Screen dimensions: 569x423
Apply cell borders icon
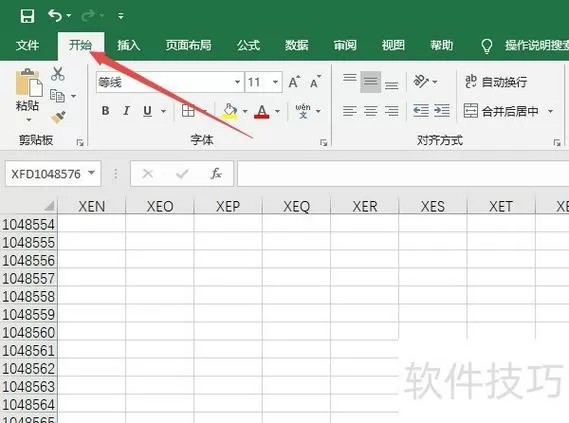[x=188, y=111]
